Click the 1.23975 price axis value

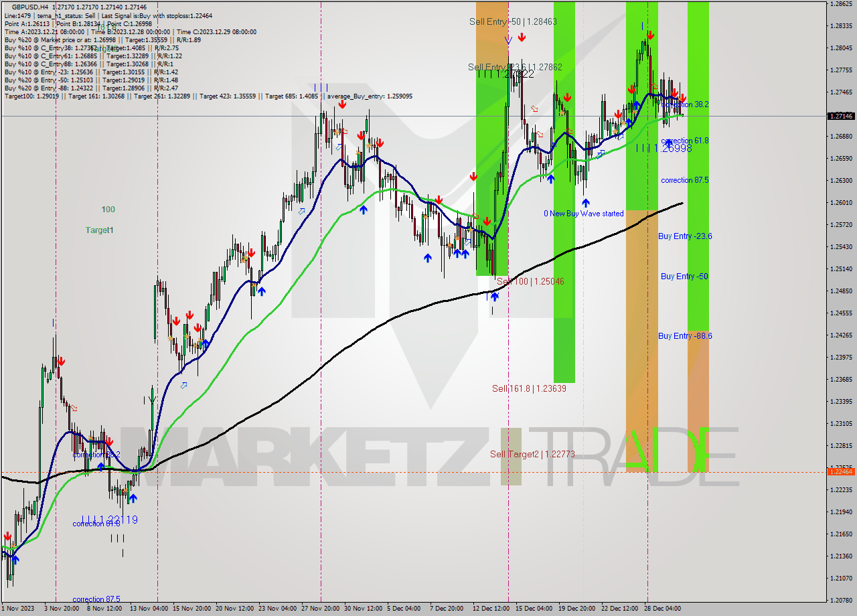(x=841, y=357)
